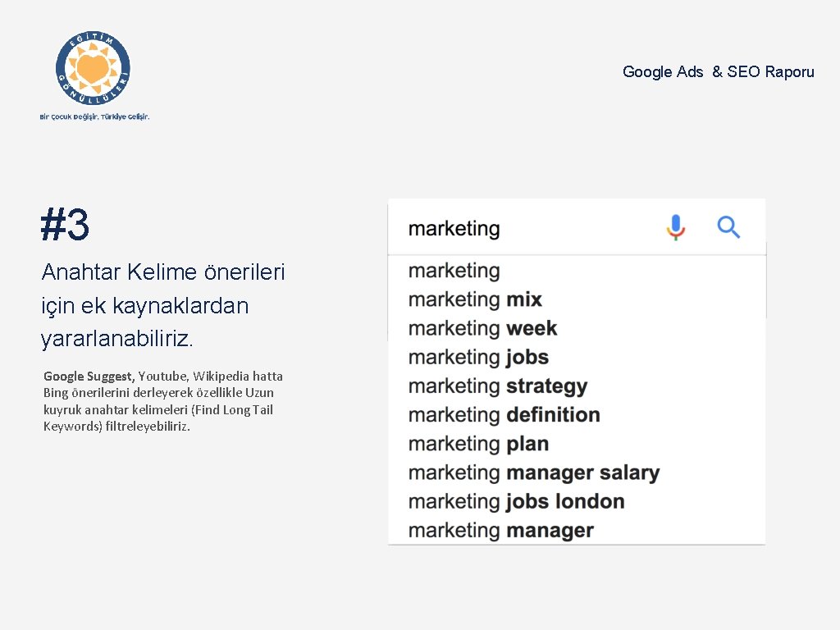Image resolution: width=840 pixels, height=630 pixels.
Task: Choose 'marketing definition' suggestion
Action: click(504, 415)
